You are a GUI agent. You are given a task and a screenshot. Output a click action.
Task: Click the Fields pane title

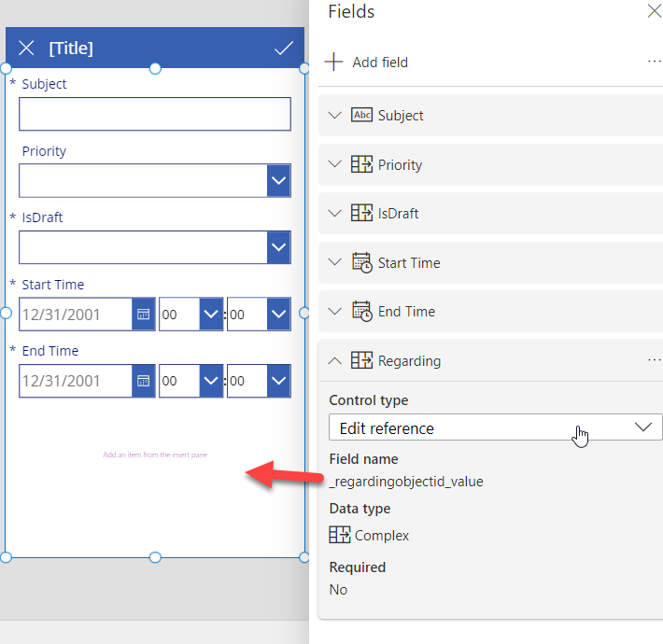pyautogui.click(x=351, y=11)
